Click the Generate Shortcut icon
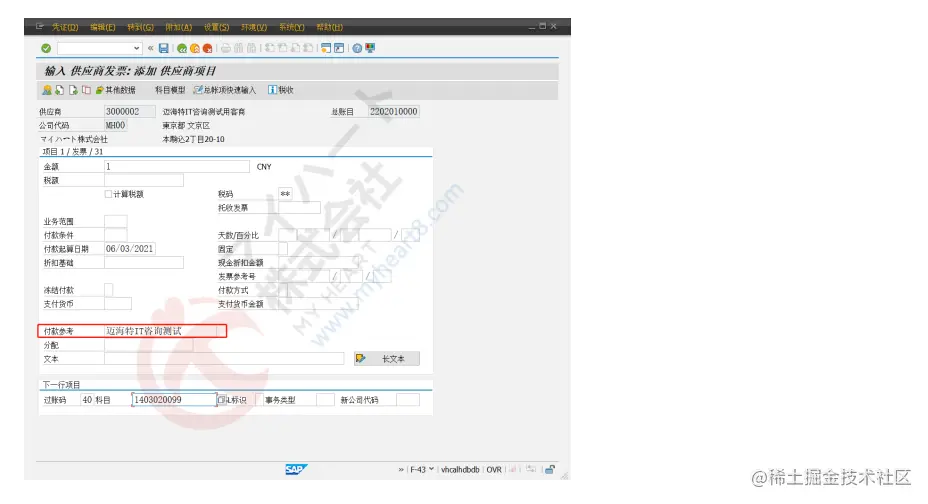 point(339,49)
